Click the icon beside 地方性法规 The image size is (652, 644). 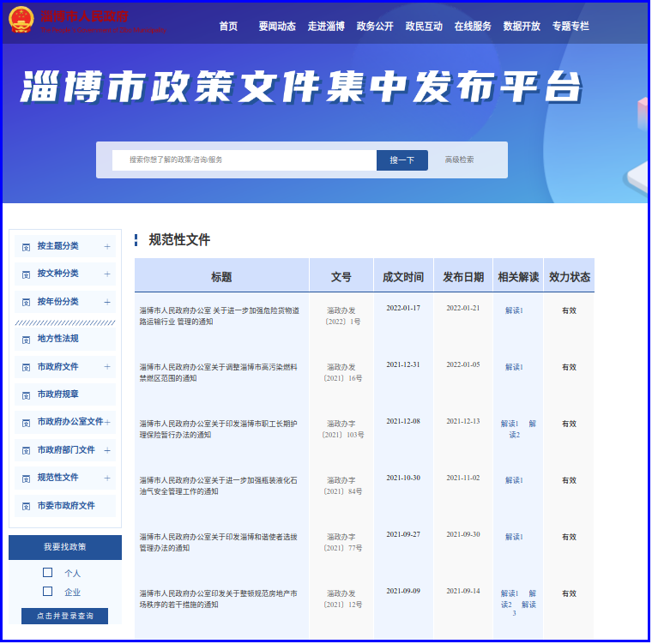(x=26, y=340)
